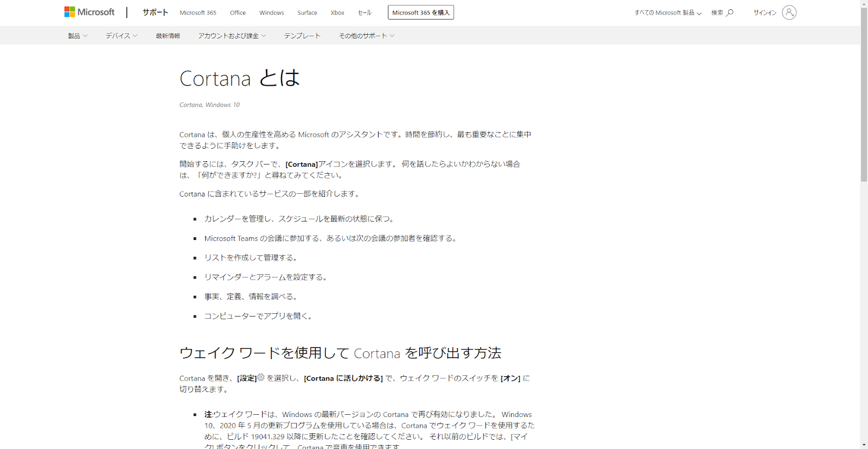868x449 pixels.
Task: Click the scrollbar up arrow
Action: (864, 4)
